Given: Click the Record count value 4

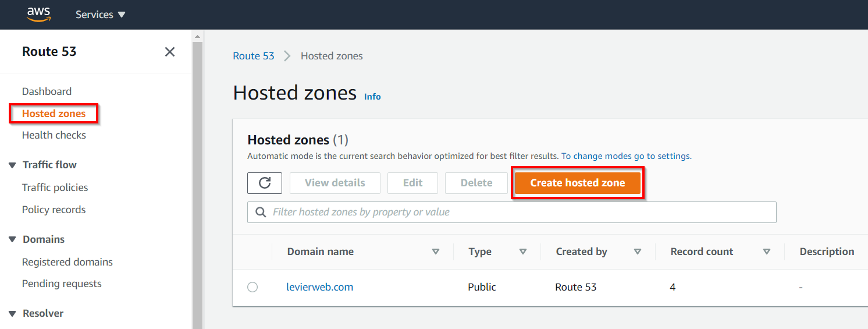Looking at the screenshot, I should [673, 287].
